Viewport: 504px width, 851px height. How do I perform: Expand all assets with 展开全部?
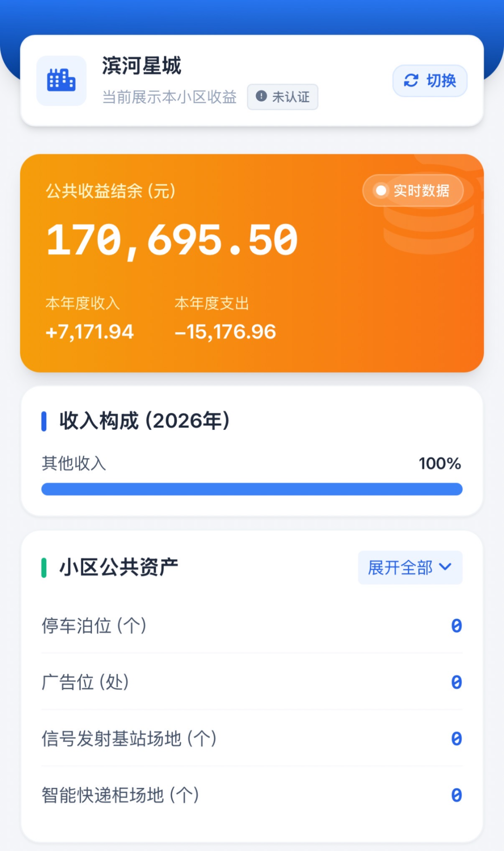click(x=410, y=567)
